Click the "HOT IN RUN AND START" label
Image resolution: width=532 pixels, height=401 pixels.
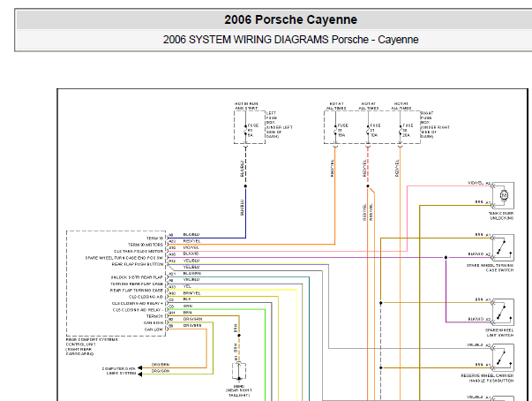click(246, 106)
